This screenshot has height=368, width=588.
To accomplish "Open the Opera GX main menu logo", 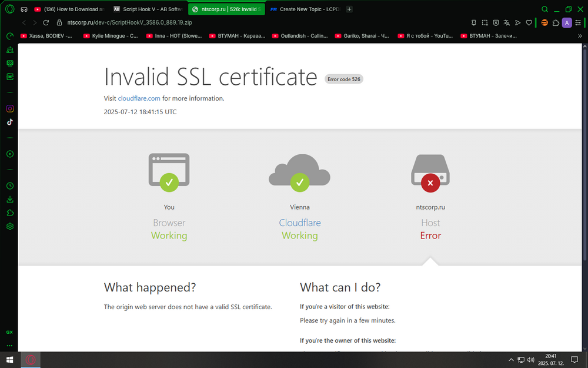I will (x=10, y=9).
